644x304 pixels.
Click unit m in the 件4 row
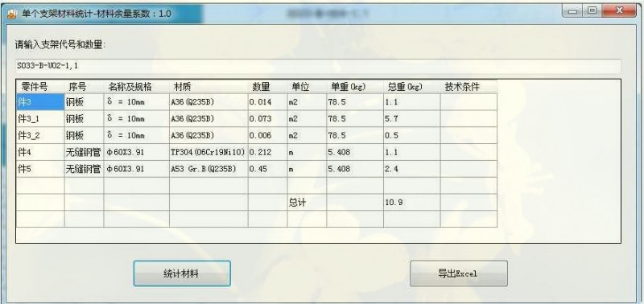point(307,153)
